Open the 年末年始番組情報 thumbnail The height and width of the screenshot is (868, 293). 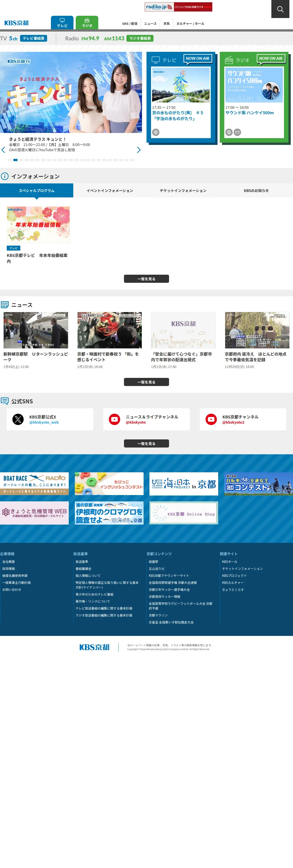click(x=38, y=224)
